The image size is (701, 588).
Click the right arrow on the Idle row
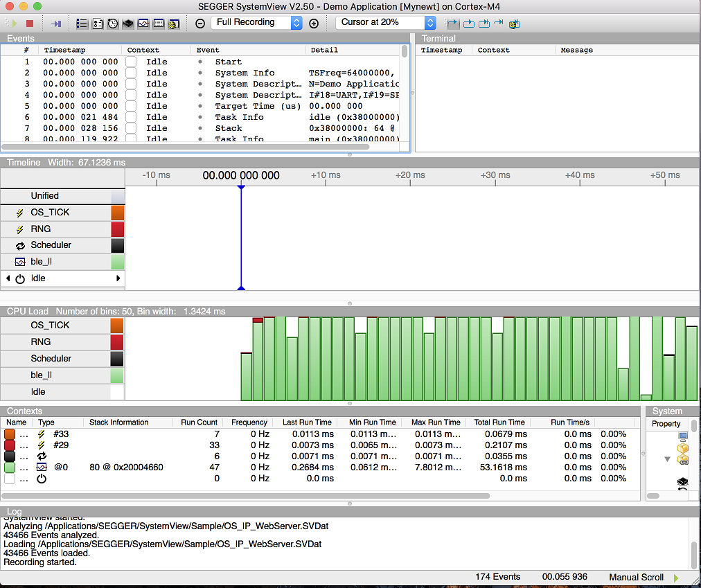[x=118, y=278]
